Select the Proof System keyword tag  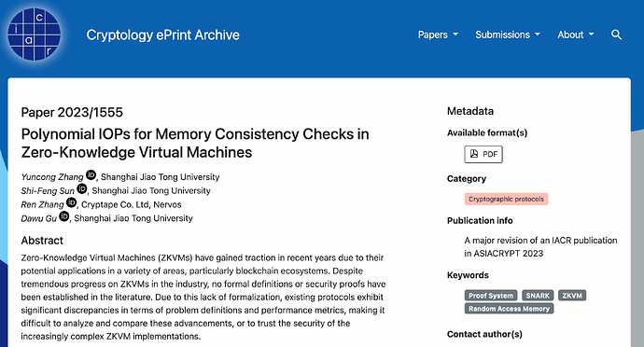tap(491, 296)
